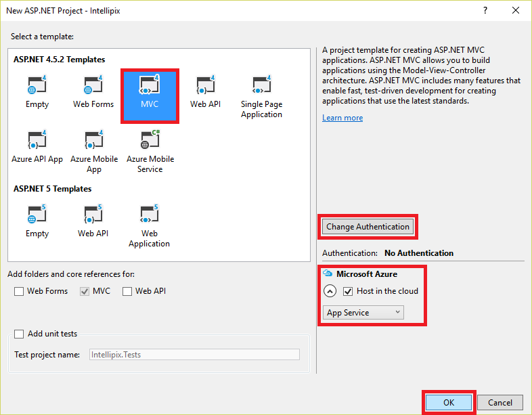The height and width of the screenshot is (415, 532).
Task: Pick the ASP.NET 4.5.2 Web API template
Action: (x=205, y=91)
